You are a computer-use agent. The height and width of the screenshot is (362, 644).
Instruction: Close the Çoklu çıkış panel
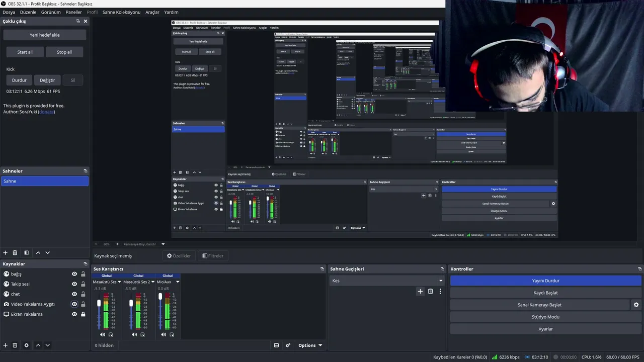tap(86, 21)
